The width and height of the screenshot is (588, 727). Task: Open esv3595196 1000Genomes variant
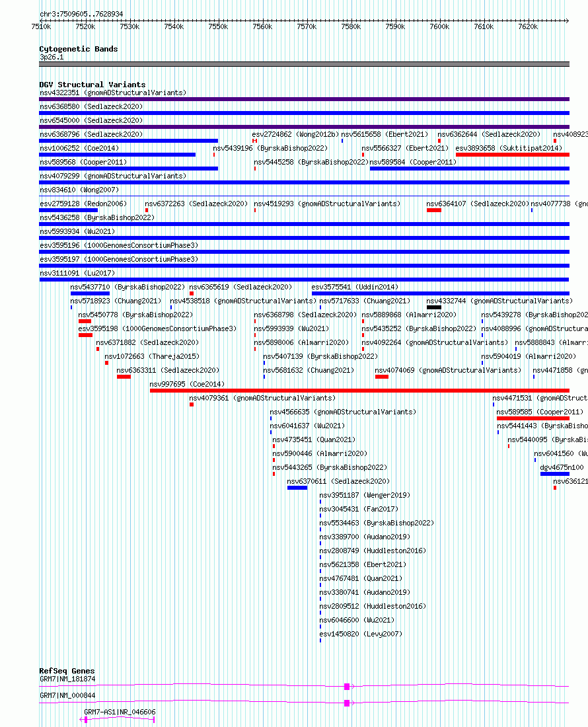coord(119,246)
